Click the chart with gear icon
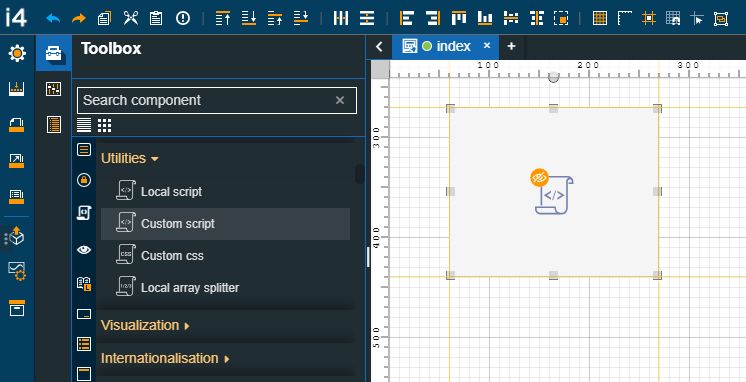The image size is (746, 382). (x=17, y=272)
